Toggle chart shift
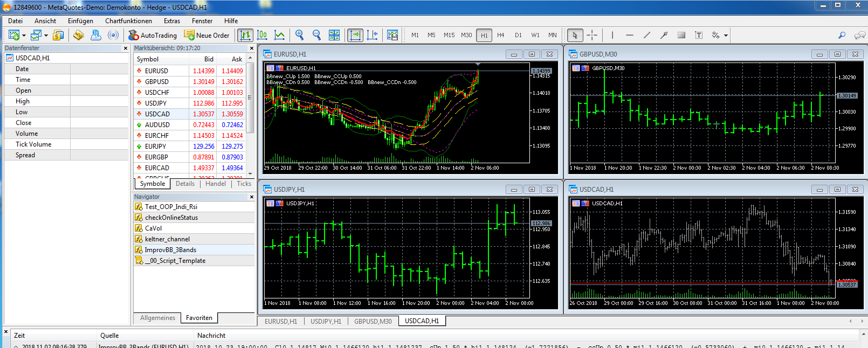The image size is (868, 348). [x=372, y=35]
